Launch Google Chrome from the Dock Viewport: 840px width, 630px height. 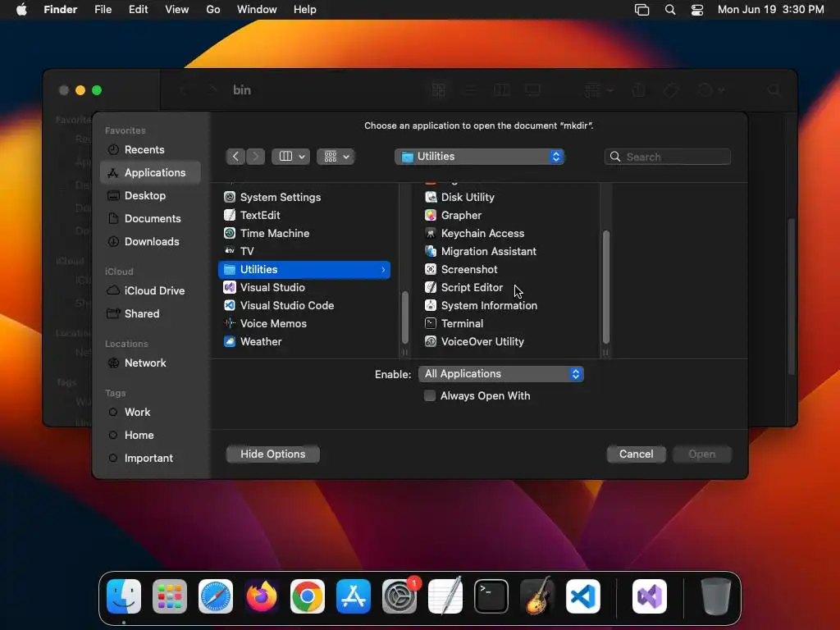pyautogui.click(x=308, y=596)
